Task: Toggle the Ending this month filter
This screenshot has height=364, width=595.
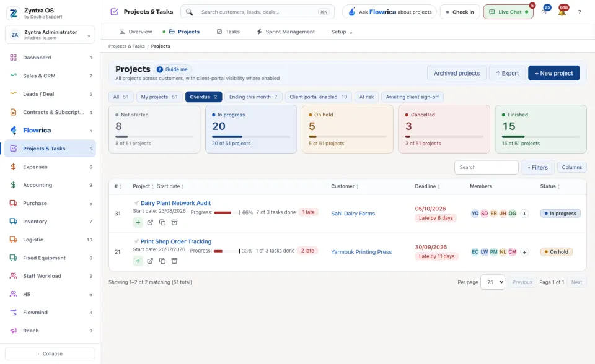Action: (x=253, y=97)
